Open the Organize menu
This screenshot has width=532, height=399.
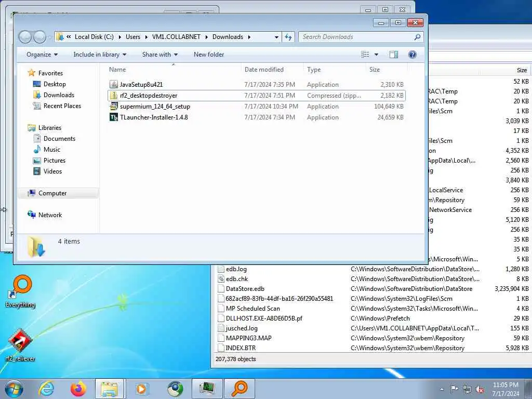click(42, 55)
